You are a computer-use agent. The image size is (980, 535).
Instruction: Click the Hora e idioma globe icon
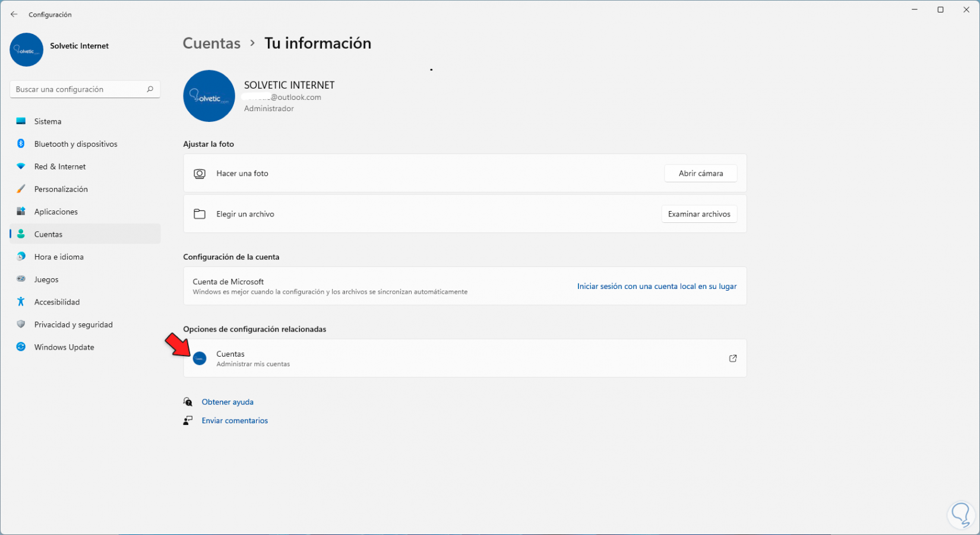pyautogui.click(x=21, y=257)
